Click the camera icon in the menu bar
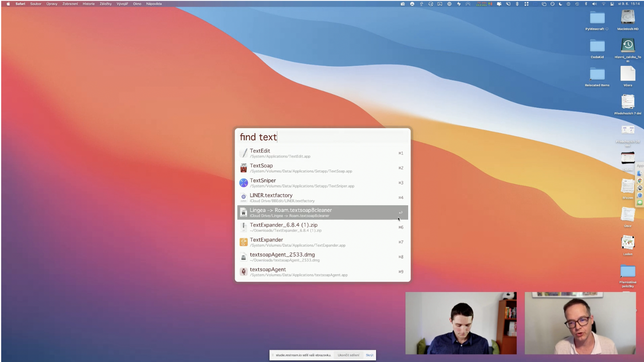The height and width of the screenshot is (362, 644). coord(403,4)
